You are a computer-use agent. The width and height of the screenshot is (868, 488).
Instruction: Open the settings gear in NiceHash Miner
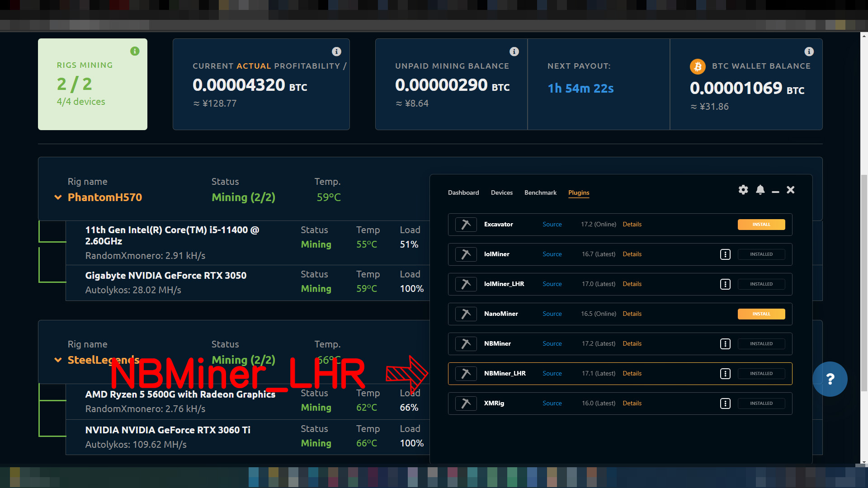[743, 190]
